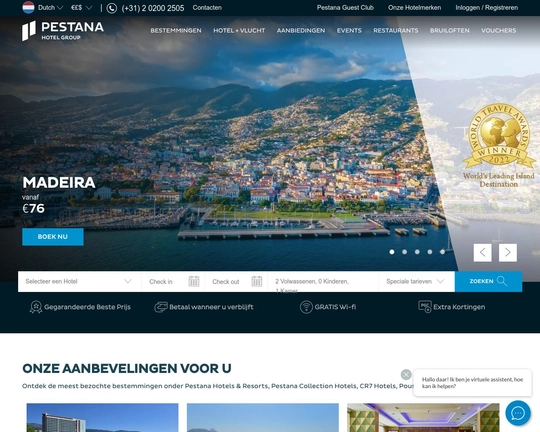This screenshot has height=432, width=540.
Task: Open the EVENTS menu item
Action: (349, 31)
